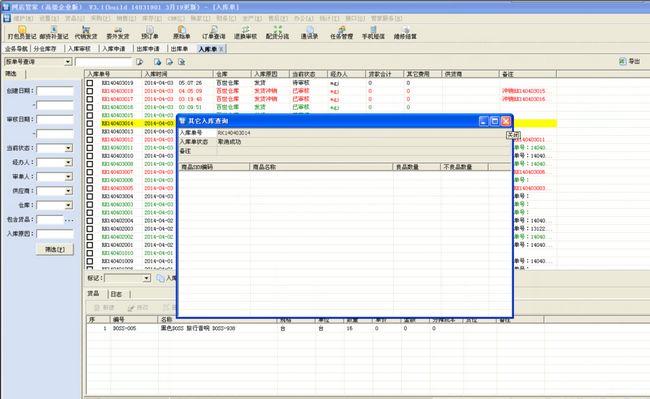Click the first 创建日期 date field
This screenshot has width=650, height=399.
(55, 91)
